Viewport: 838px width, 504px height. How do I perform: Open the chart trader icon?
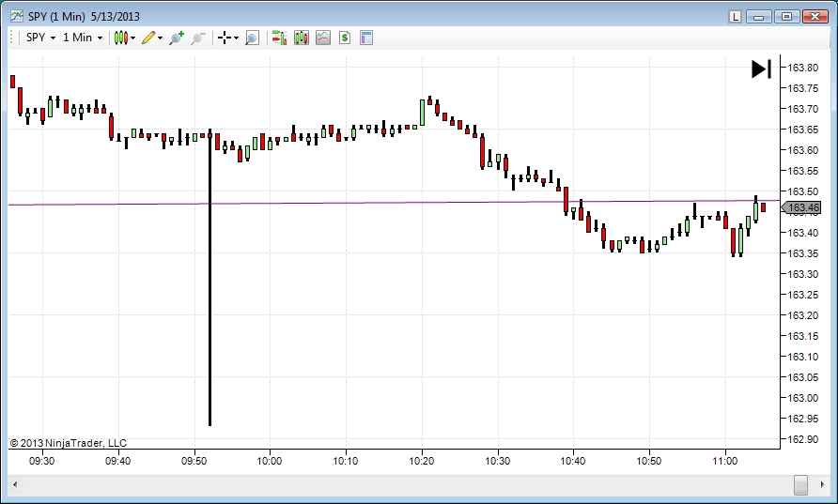tap(279, 38)
